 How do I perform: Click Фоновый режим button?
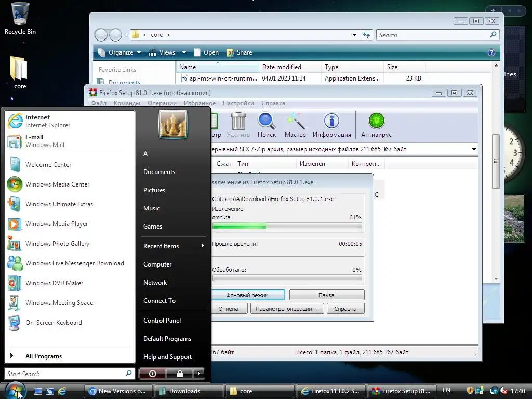click(x=247, y=295)
